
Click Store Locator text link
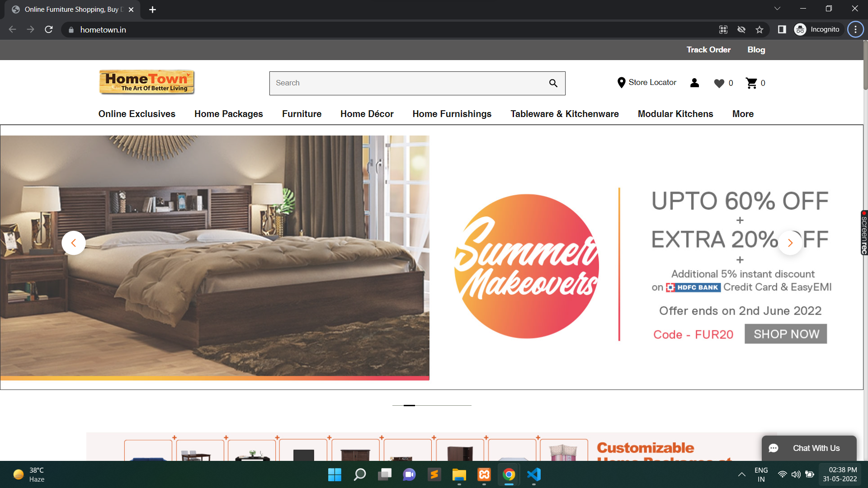pos(652,82)
